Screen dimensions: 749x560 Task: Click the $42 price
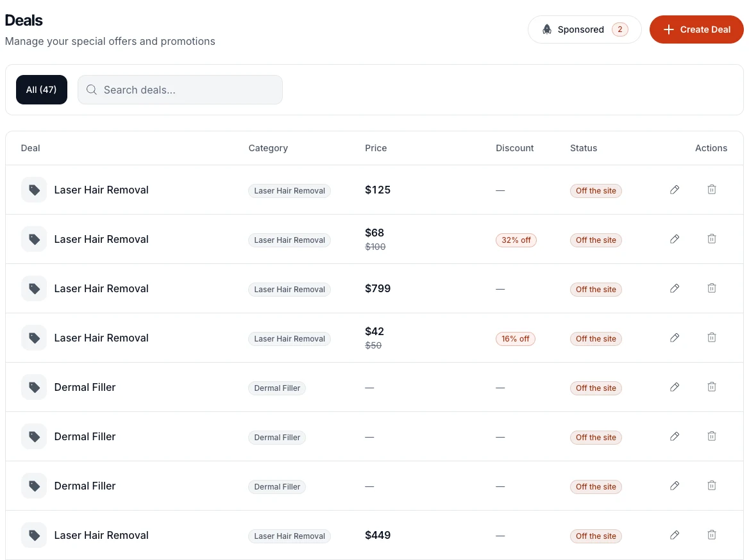coord(374,331)
